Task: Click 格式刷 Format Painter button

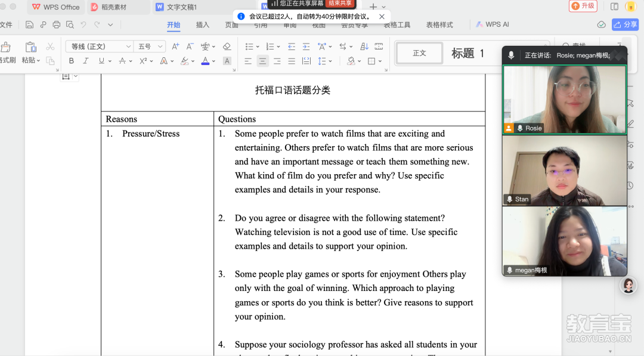Action: pos(7,54)
